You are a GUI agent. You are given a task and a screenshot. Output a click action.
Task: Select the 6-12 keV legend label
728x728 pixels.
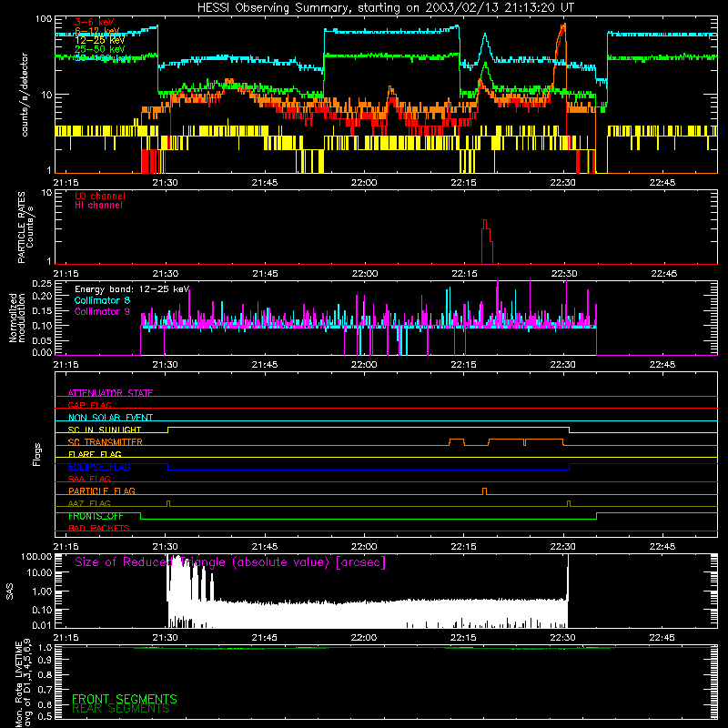click(96, 31)
